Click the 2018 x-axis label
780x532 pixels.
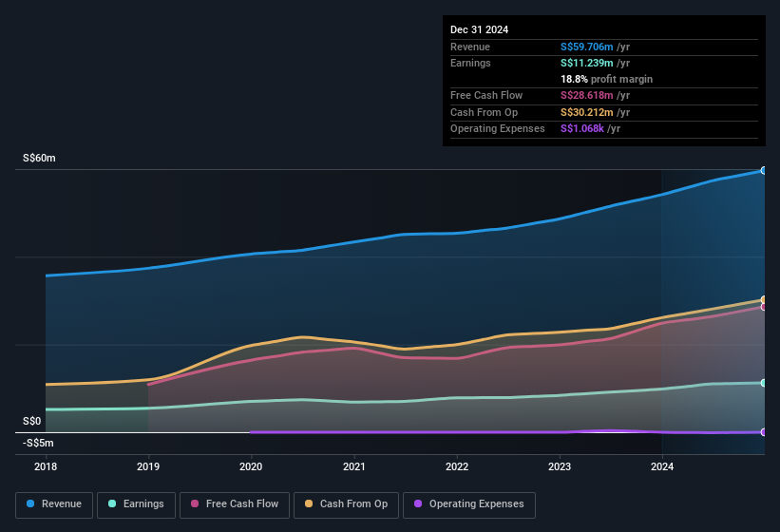click(x=46, y=466)
